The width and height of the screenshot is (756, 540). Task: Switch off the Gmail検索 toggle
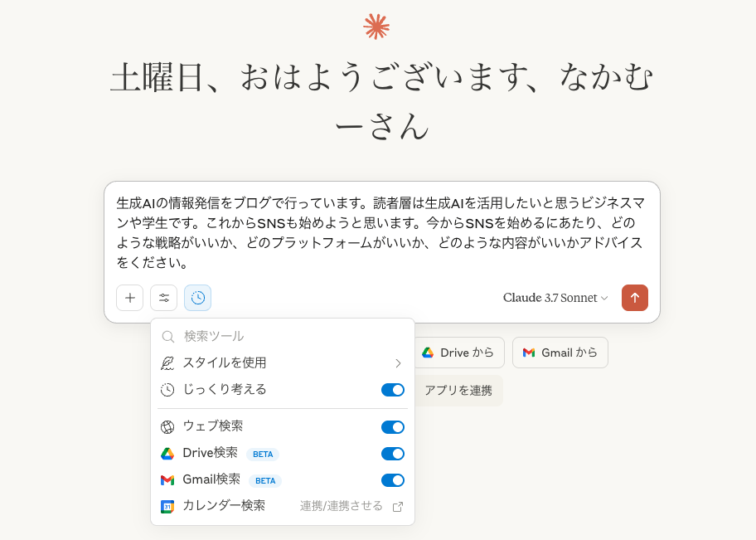(393, 480)
